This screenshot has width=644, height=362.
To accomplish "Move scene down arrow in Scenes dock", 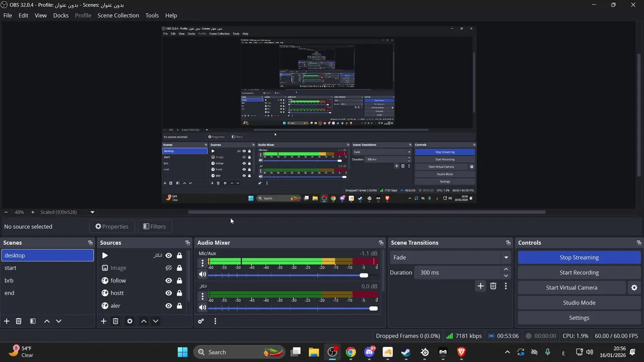I will click(x=59, y=321).
